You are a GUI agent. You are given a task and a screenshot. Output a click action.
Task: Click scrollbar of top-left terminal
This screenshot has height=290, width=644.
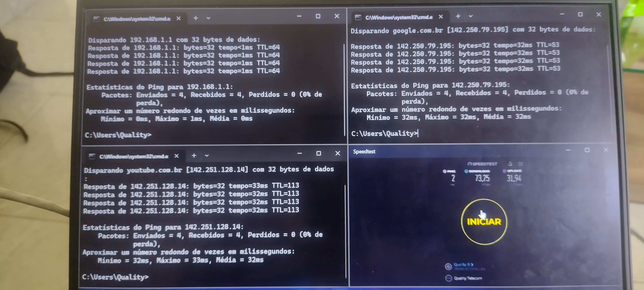[x=344, y=90]
